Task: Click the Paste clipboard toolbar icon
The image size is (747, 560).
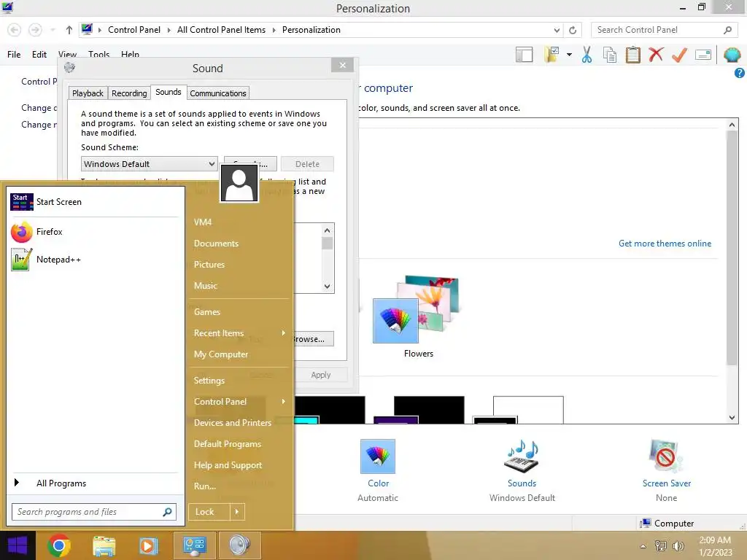Action: [x=632, y=55]
